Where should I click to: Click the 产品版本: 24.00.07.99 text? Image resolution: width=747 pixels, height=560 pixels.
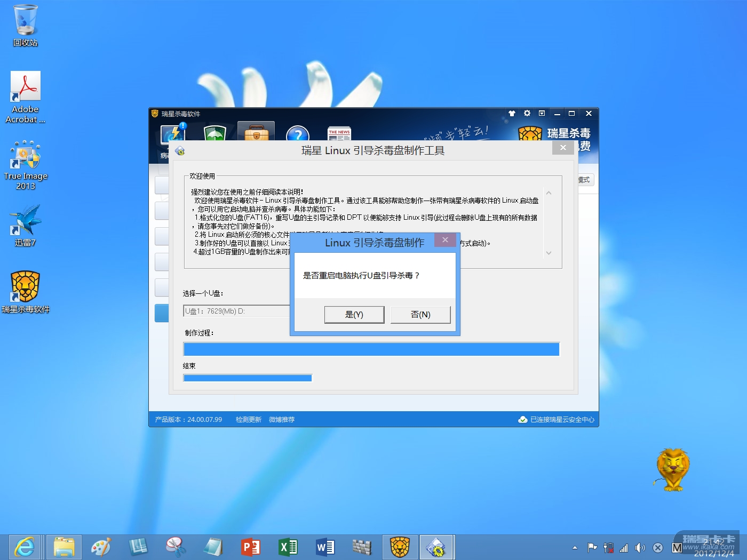pos(188,420)
